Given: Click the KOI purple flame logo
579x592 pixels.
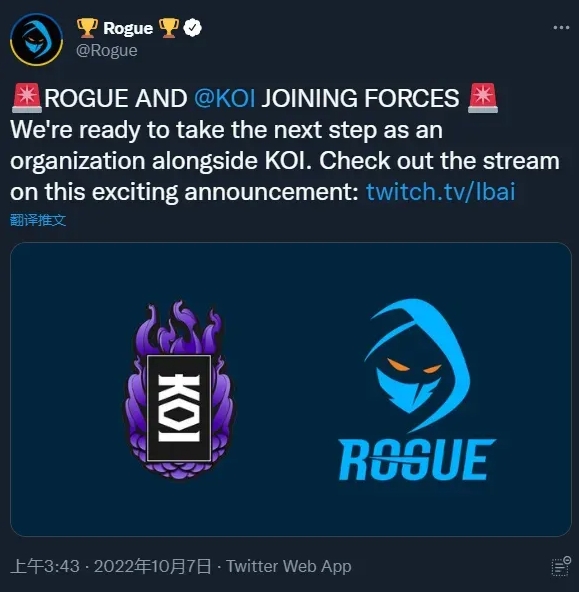Looking at the screenshot, I should pyautogui.click(x=179, y=390).
